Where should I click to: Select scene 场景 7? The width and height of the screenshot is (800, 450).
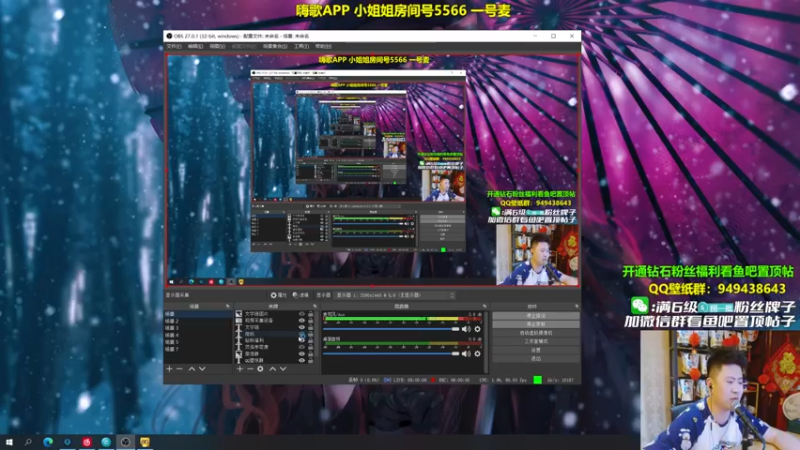[198, 349]
